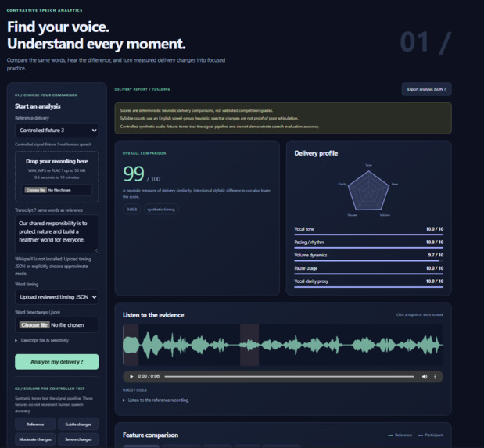The image size is (484, 448).
Task: Click the Delivery report ID text
Action: point(142,89)
